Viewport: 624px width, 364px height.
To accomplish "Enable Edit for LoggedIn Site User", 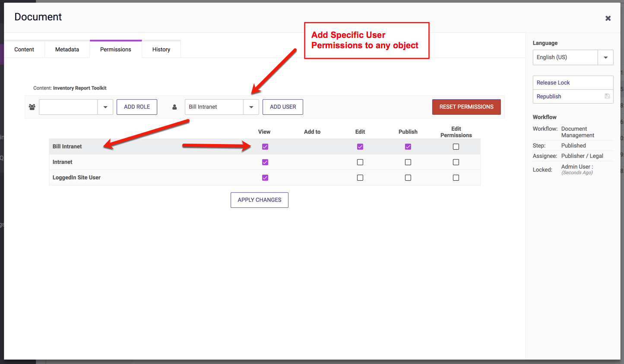I will (360, 178).
